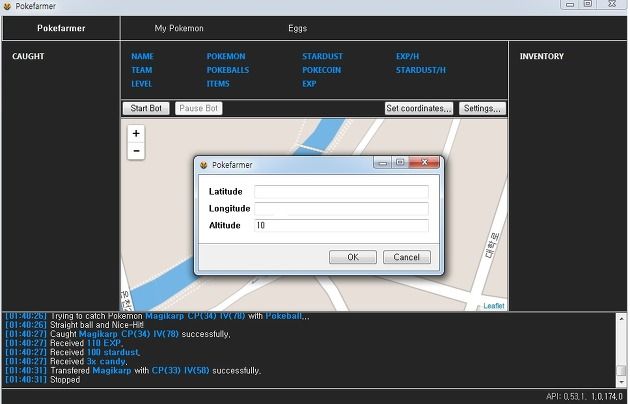Viewport: 630px width, 404px height.
Task: Click the API version status text
Action: pyautogui.click(x=584, y=396)
